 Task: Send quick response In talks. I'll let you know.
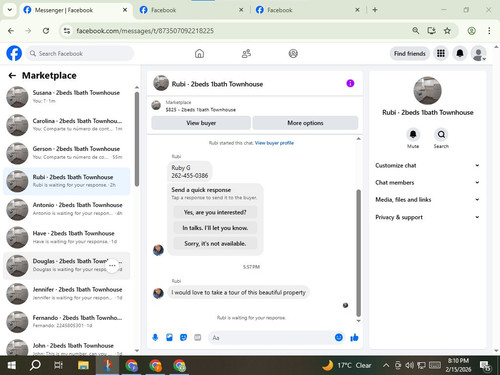[215, 228]
